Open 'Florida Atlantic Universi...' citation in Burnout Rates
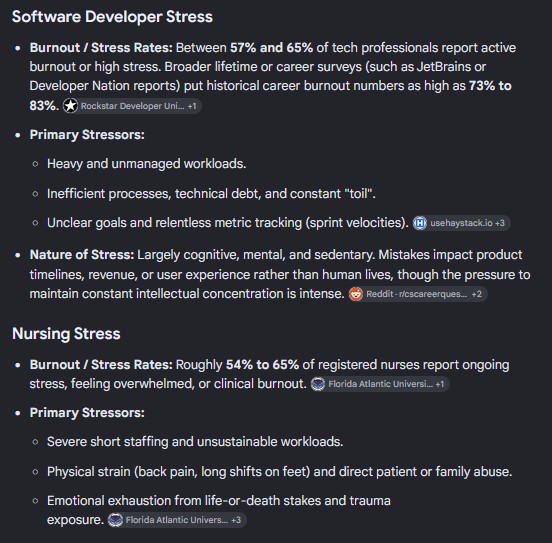 (x=380, y=384)
